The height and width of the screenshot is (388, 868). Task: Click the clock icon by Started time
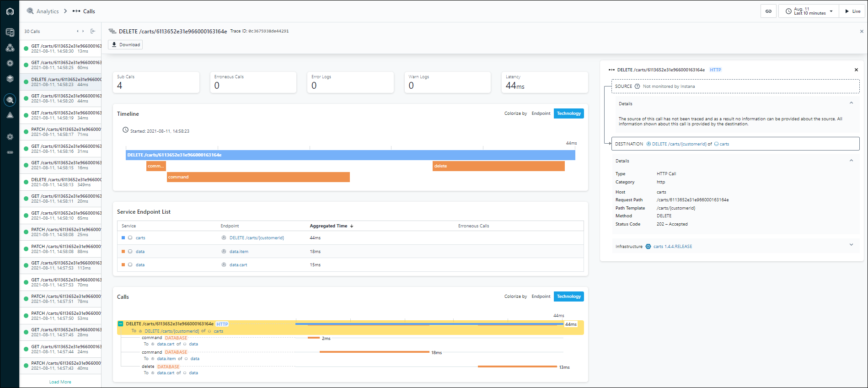[125, 130]
